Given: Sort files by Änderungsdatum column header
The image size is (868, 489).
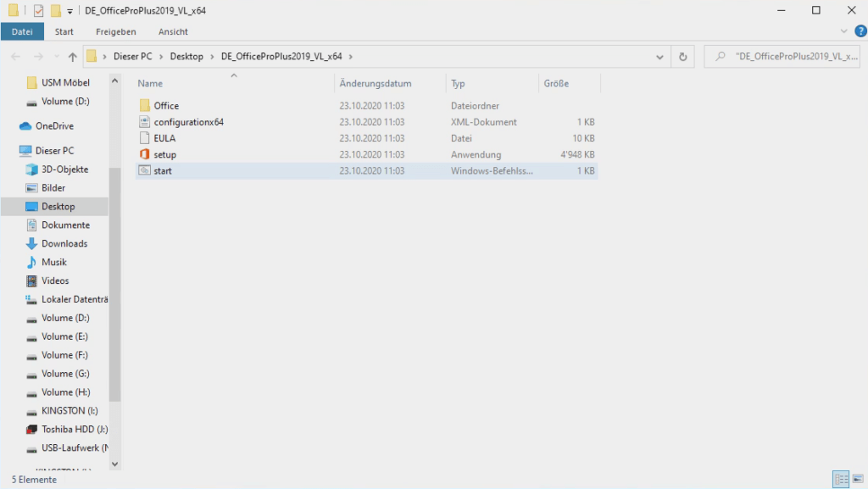Looking at the screenshot, I should click(x=376, y=83).
